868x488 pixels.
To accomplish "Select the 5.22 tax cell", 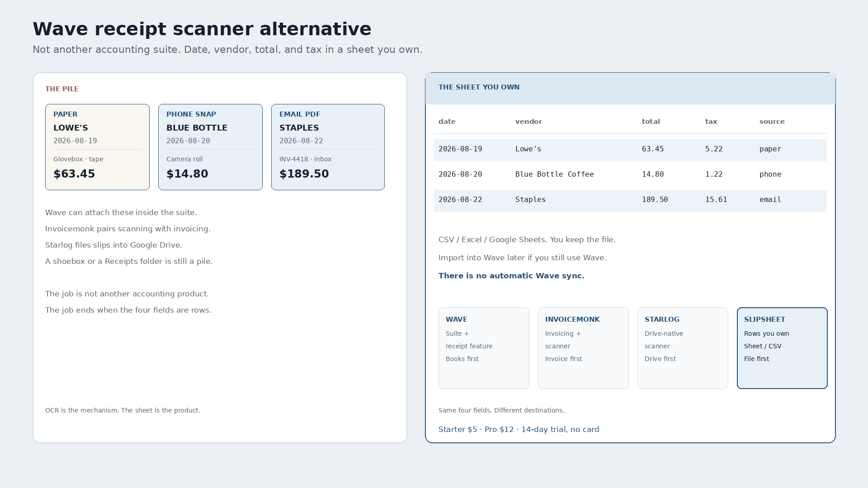I will coord(714,149).
